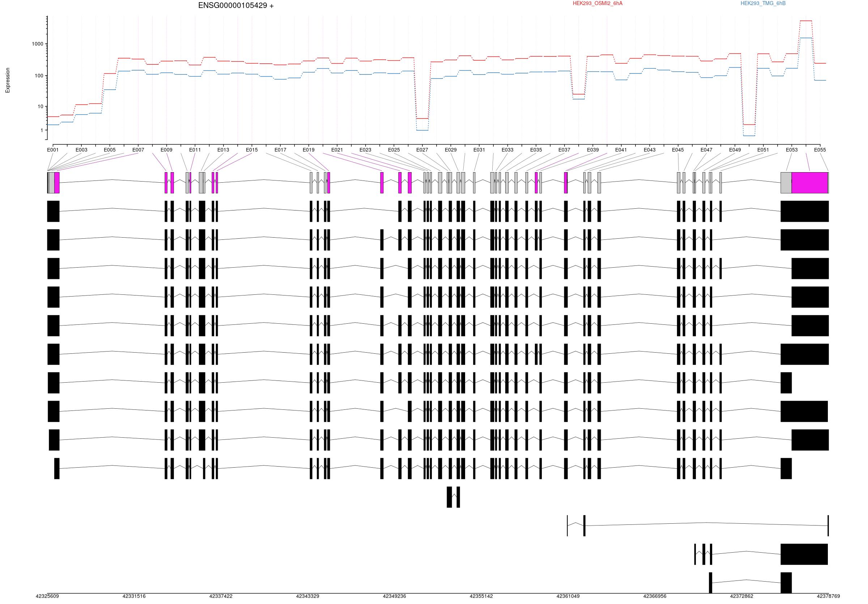
Task: Click genomic coordinate 42343329
Action: coord(308,596)
